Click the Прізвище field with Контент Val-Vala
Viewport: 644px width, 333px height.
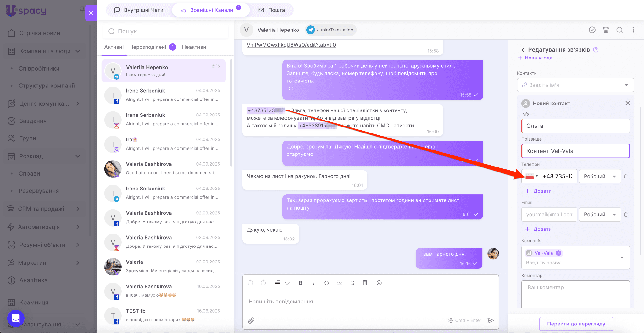coord(575,151)
